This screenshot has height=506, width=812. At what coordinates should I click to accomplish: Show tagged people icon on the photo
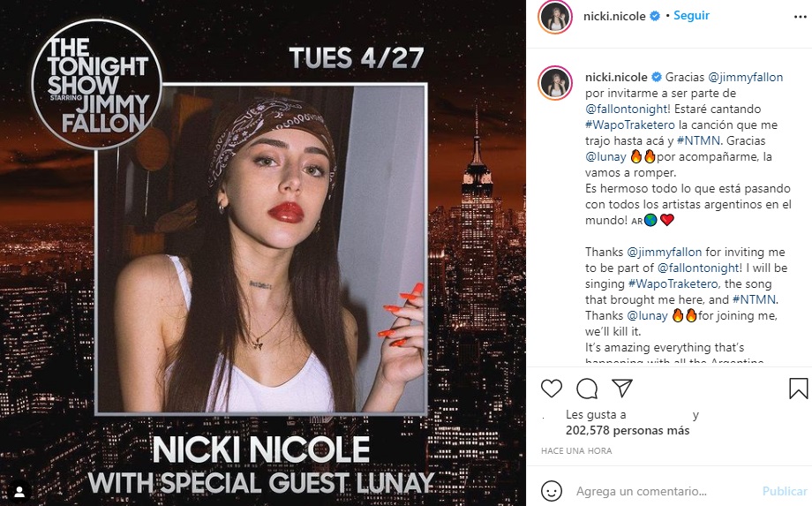point(19,489)
